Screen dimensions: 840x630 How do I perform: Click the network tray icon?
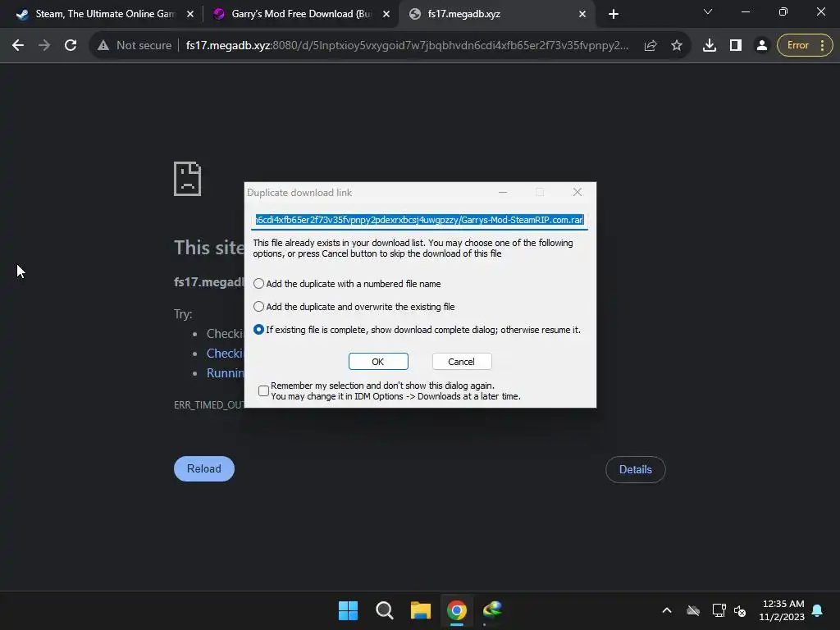coord(719,610)
